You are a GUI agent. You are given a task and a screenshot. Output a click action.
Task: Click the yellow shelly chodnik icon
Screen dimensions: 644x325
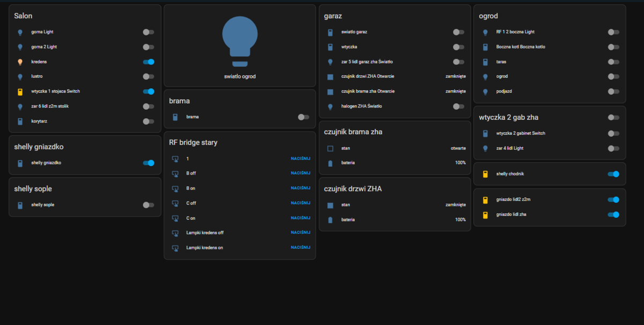485,174
